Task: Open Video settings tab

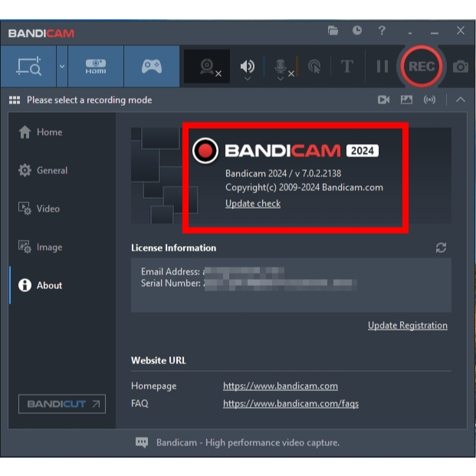Action: coord(39,208)
